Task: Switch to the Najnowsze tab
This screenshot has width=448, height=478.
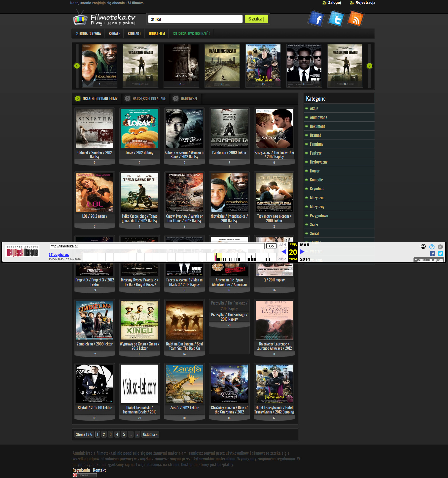Action: [185, 99]
